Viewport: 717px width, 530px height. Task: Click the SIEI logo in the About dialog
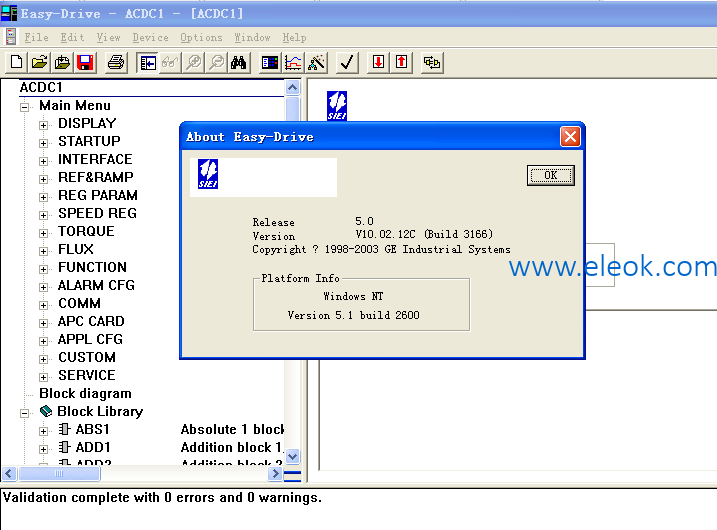[208, 174]
